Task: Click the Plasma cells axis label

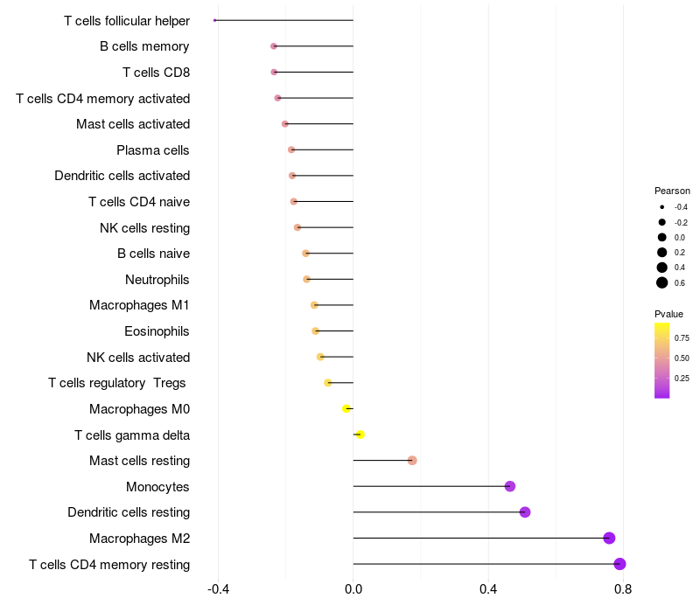Action: (x=153, y=150)
